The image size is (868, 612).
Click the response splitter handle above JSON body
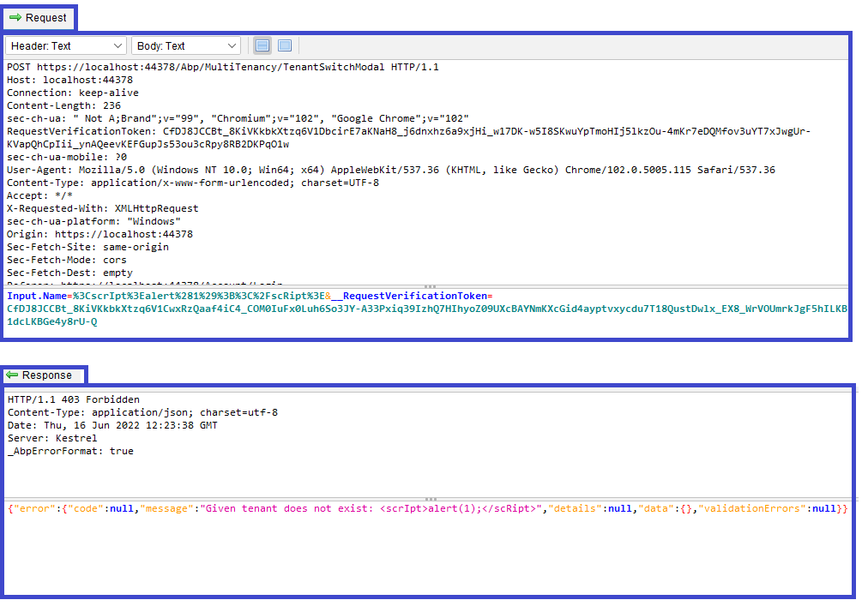click(x=430, y=499)
